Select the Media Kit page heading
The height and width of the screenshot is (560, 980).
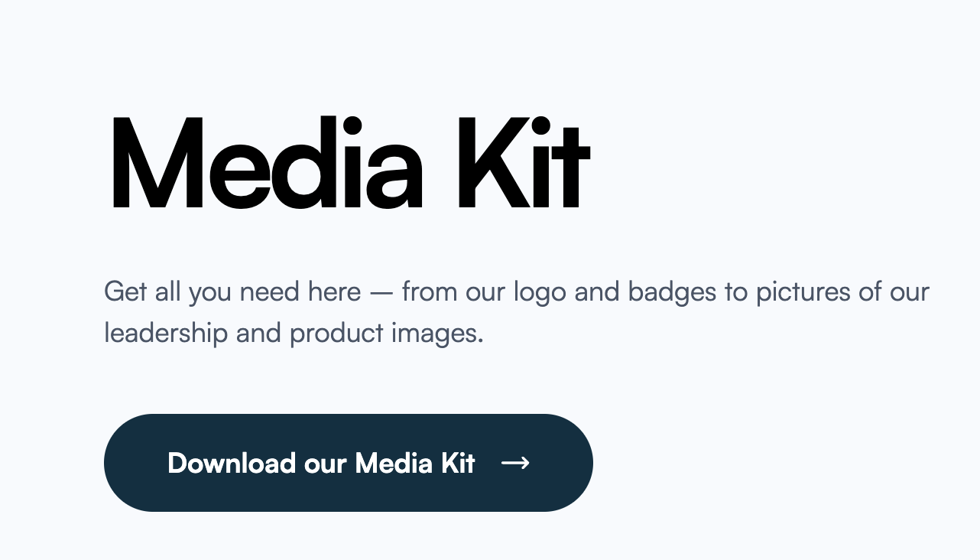click(x=350, y=163)
